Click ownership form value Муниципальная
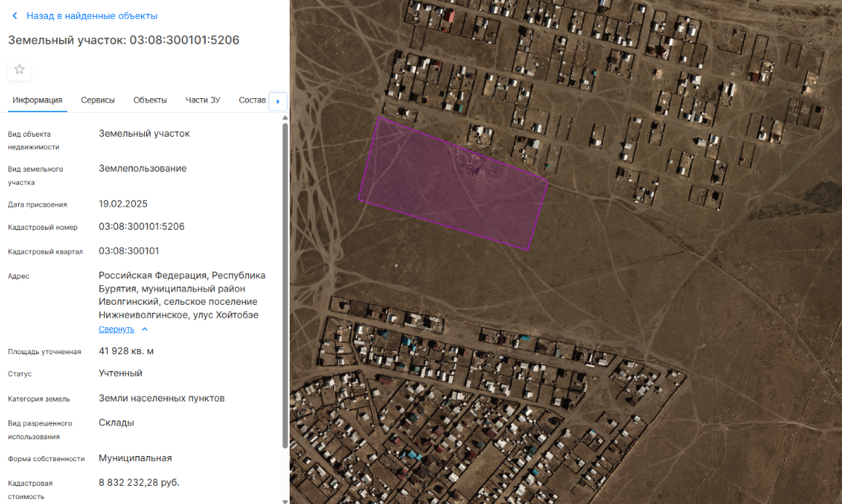Image resolution: width=842 pixels, height=504 pixels. tap(135, 458)
